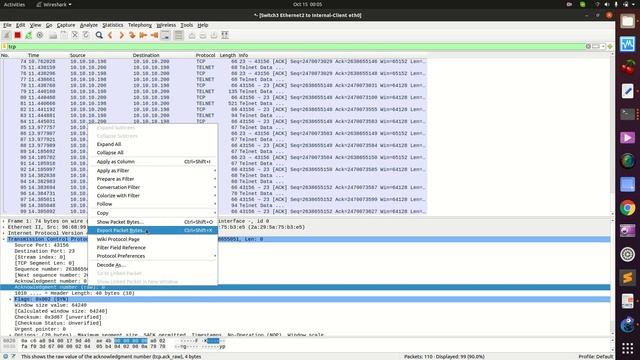This screenshot has width=640, height=360.
Task: Jump to the first packet icon
Action: point(143,36)
